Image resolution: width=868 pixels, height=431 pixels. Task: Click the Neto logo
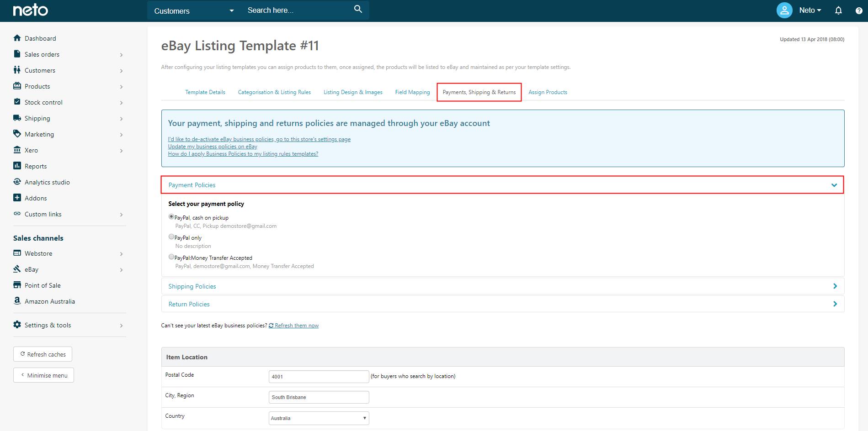pos(30,10)
